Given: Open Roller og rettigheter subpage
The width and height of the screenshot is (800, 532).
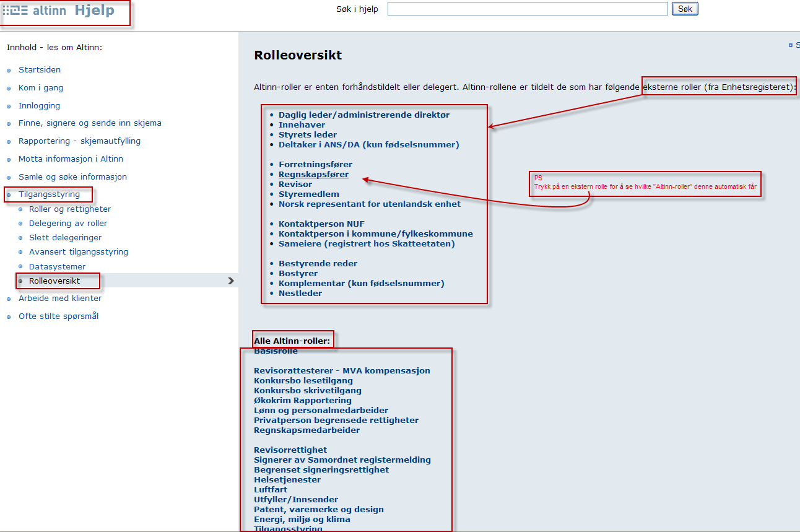Looking at the screenshot, I should coord(70,209).
